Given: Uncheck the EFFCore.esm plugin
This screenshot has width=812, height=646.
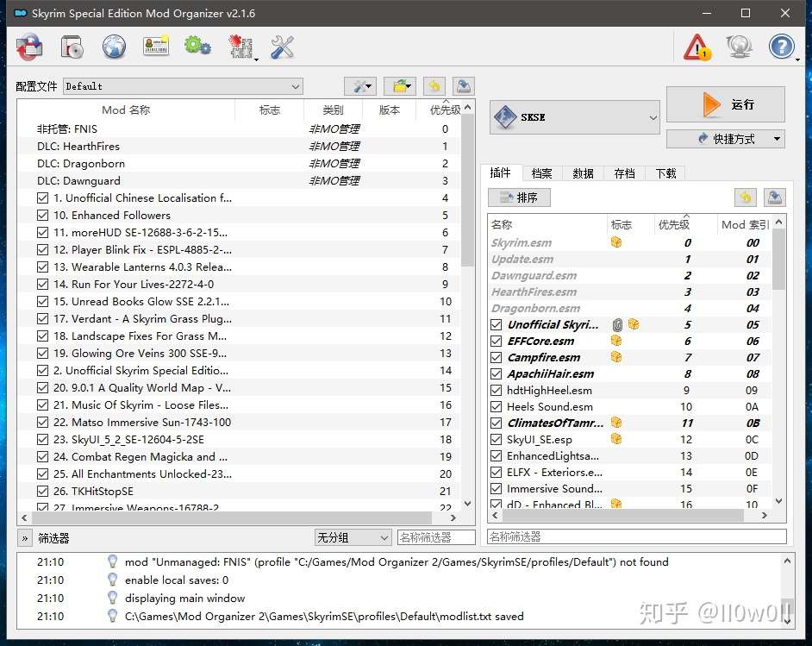Looking at the screenshot, I should (x=497, y=341).
